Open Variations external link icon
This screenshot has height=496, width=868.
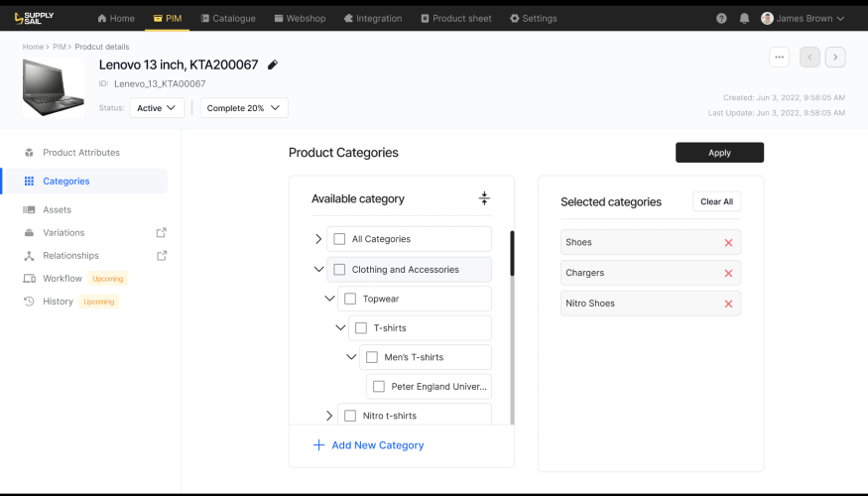tap(161, 232)
